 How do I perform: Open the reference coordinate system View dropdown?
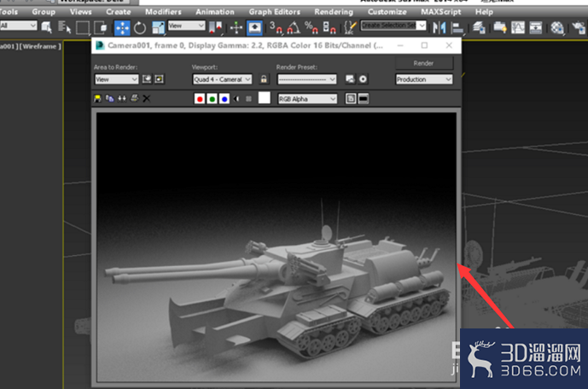coord(186,26)
